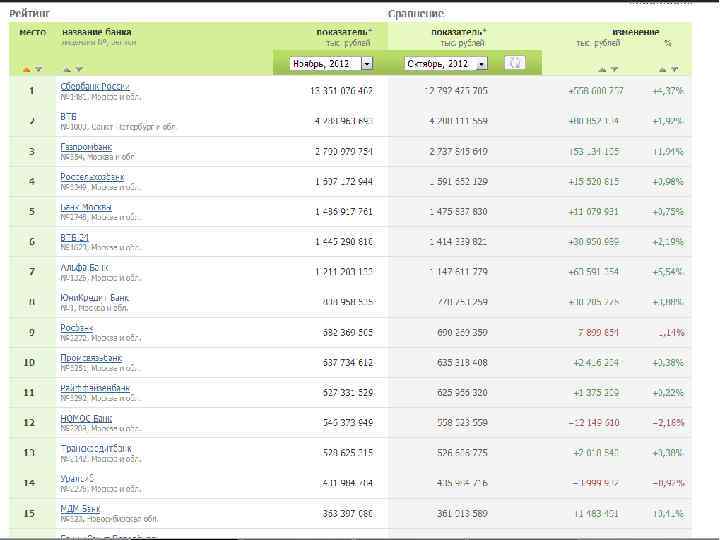Sort change percent descending arrow
The height and width of the screenshot is (540, 720).
[x=675, y=70]
